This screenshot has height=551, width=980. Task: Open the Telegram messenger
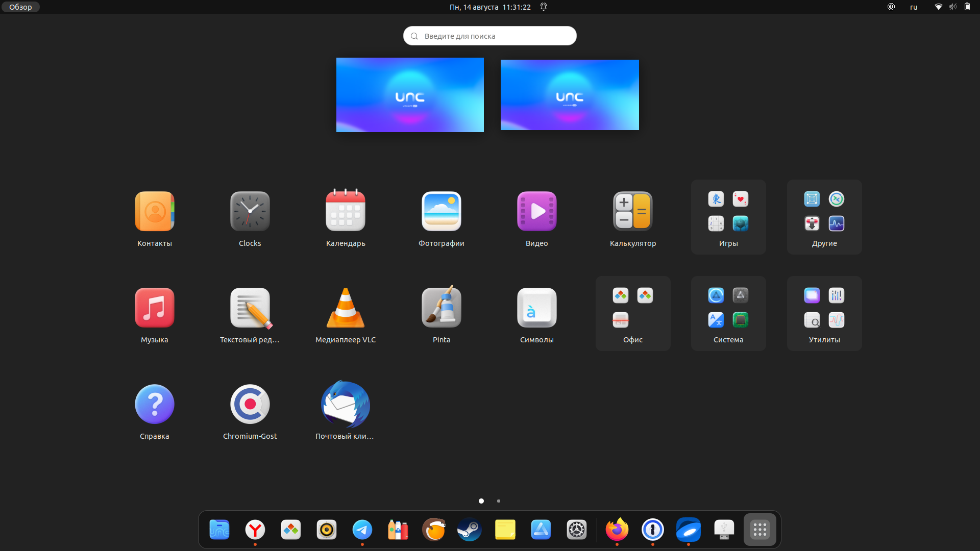click(x=362, y=530)
